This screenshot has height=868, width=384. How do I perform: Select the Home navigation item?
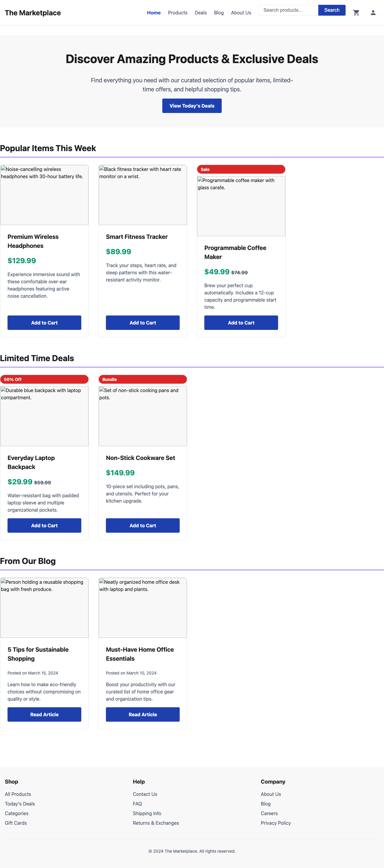154,12
